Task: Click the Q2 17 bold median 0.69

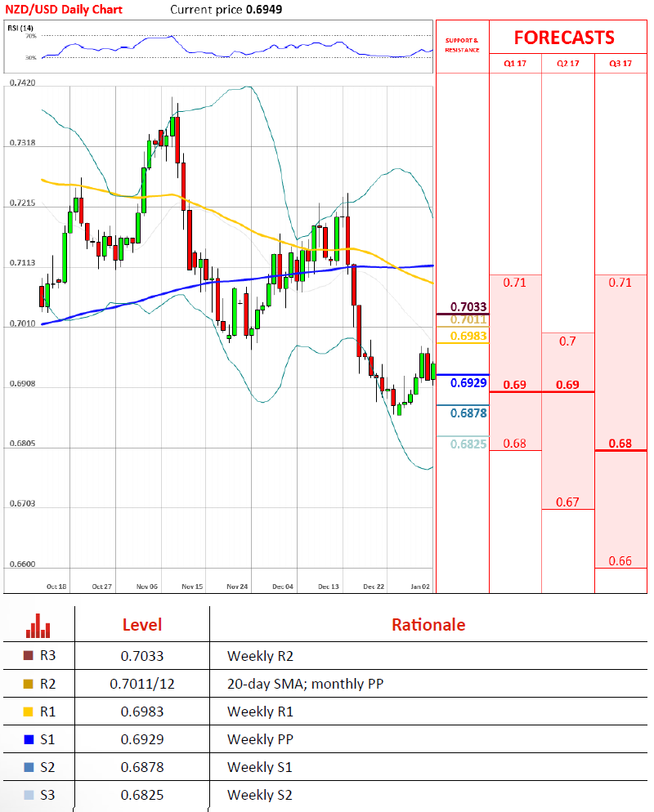Action: tap(567, 385)
